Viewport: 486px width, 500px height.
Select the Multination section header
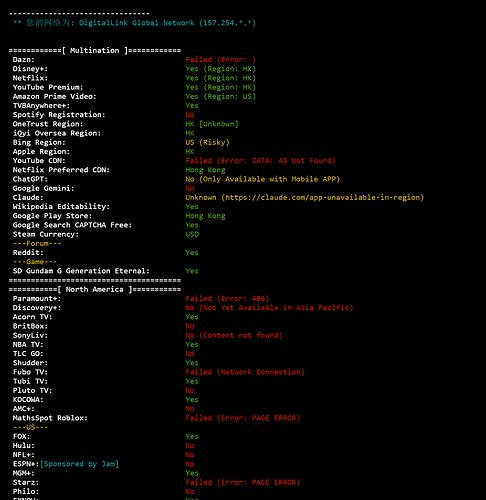[95, 50]
